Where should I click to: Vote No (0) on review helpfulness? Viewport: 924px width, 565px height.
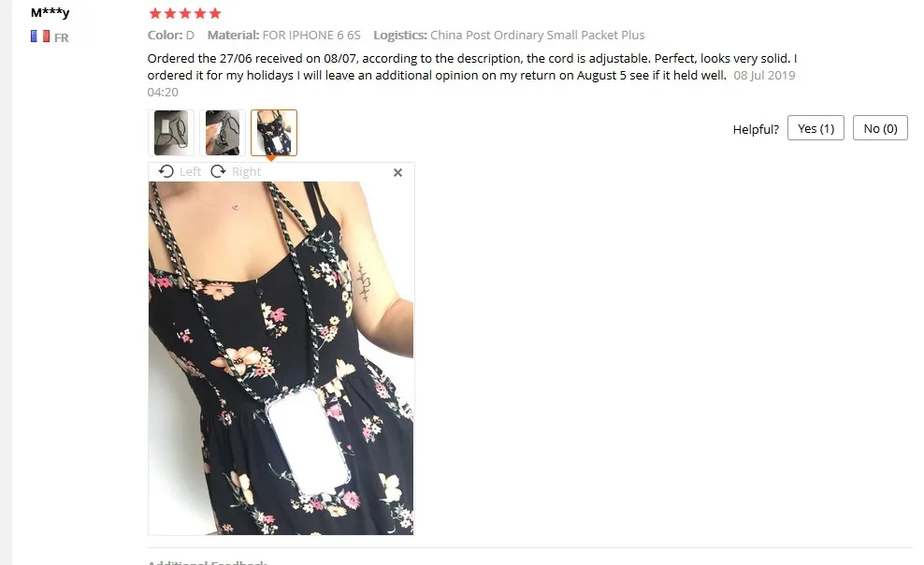tap(880, 128)
